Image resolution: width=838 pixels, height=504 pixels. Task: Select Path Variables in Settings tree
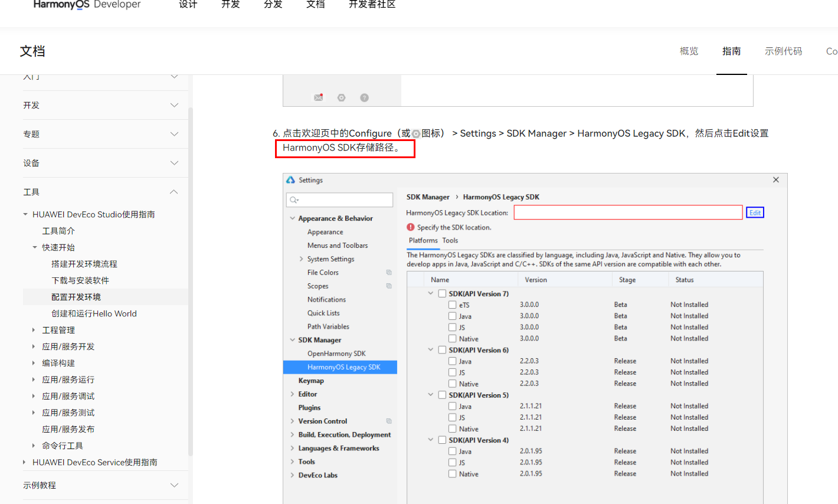(328, 327)
